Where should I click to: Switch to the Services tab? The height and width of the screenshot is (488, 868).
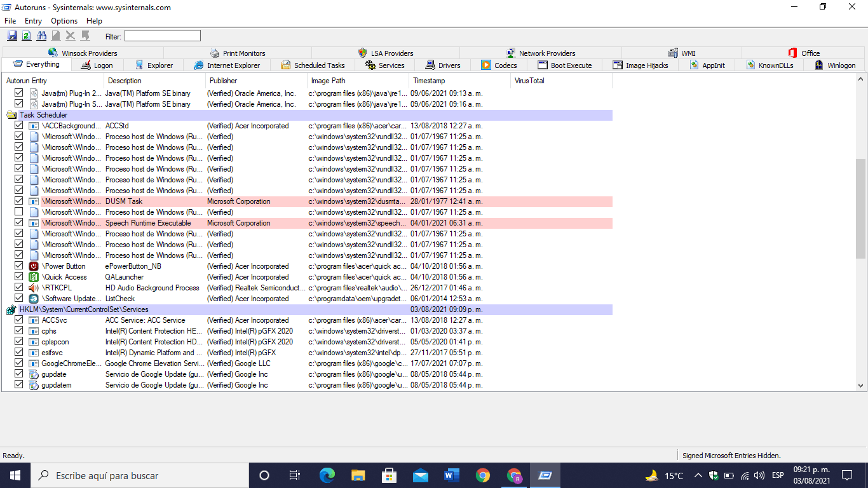click(385, 65)
